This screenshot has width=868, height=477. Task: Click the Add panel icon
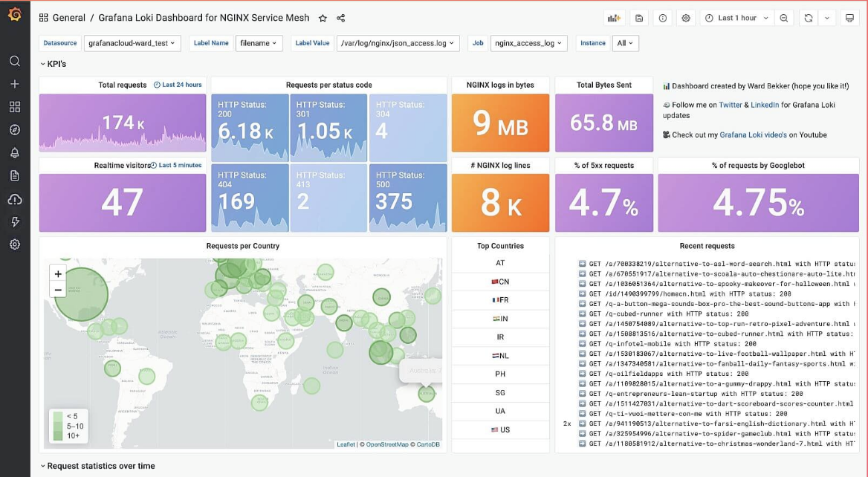tap(614, 19)
